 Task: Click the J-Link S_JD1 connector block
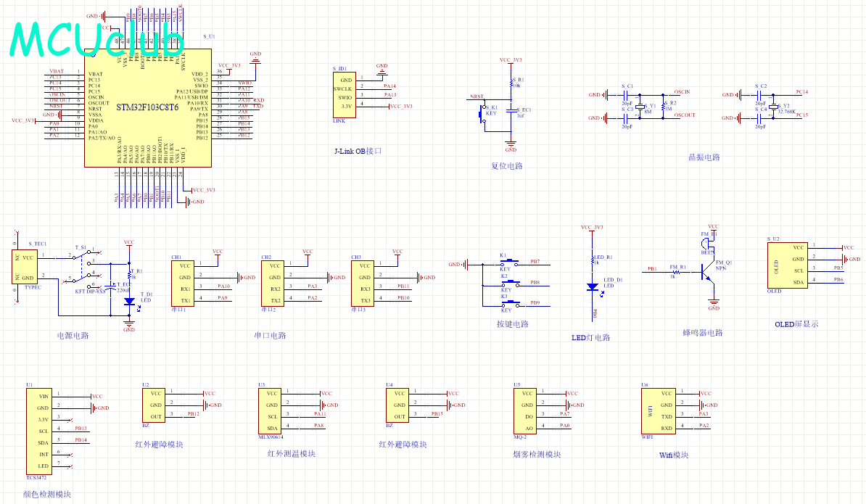pyautogui.click(x=345, y=93)
